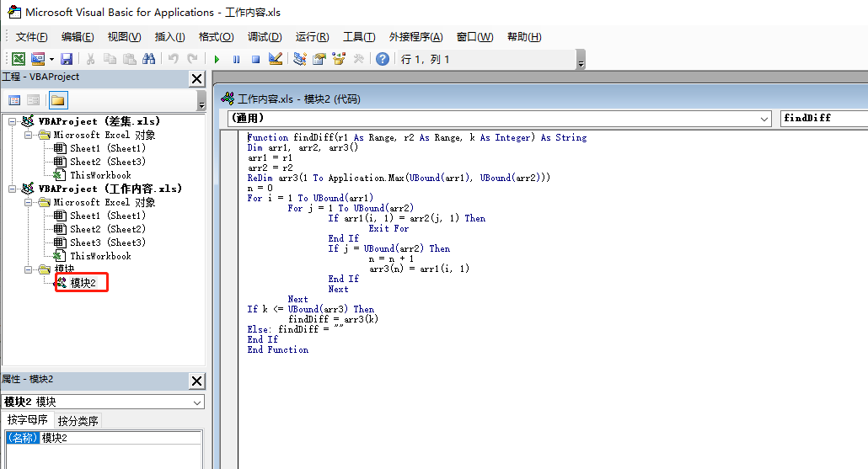Click the Insert UserForm toolbar icon
The image size is (868, 469).
click(38, 59)
